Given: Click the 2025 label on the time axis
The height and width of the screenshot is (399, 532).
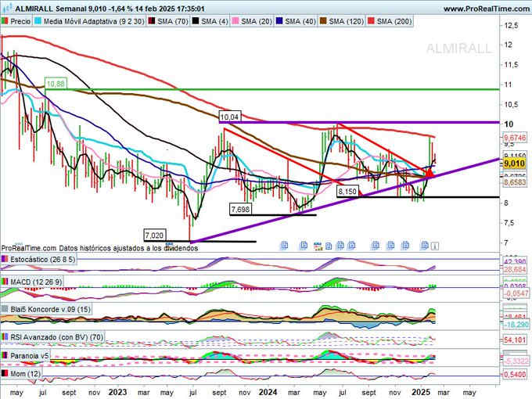Looking at the screenshot, I should (421, 392).
